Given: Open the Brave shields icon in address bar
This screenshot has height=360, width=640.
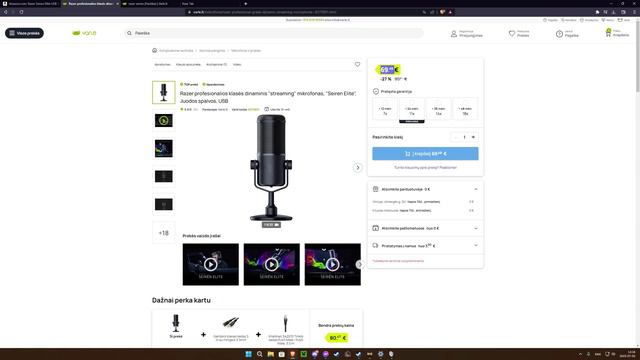Looking at the screenshot, I should tap(442, 12).
